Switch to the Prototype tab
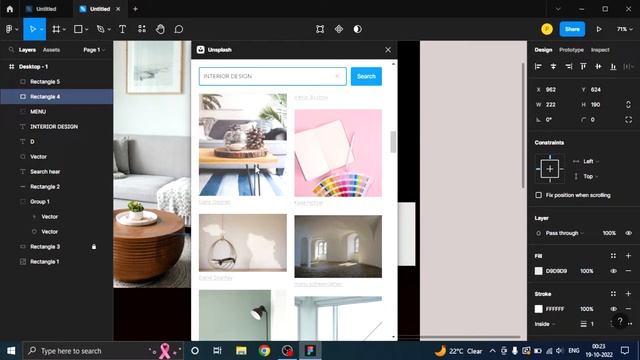Viewport: 640px width, 360px height. click(571, 50)
